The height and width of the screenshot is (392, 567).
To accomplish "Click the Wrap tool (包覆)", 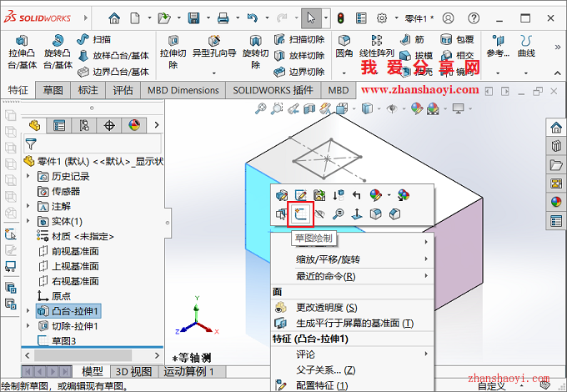I will [x=457, y=39].
